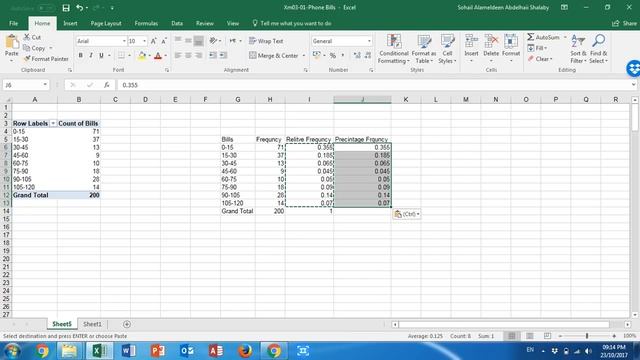This screenshot has width=640, height=360.
Task: Toggle underline formatting
Action: tap(101, 55)
